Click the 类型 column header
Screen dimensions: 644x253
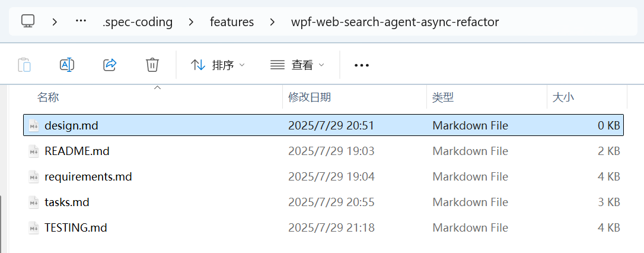click(x=443, y=97)
